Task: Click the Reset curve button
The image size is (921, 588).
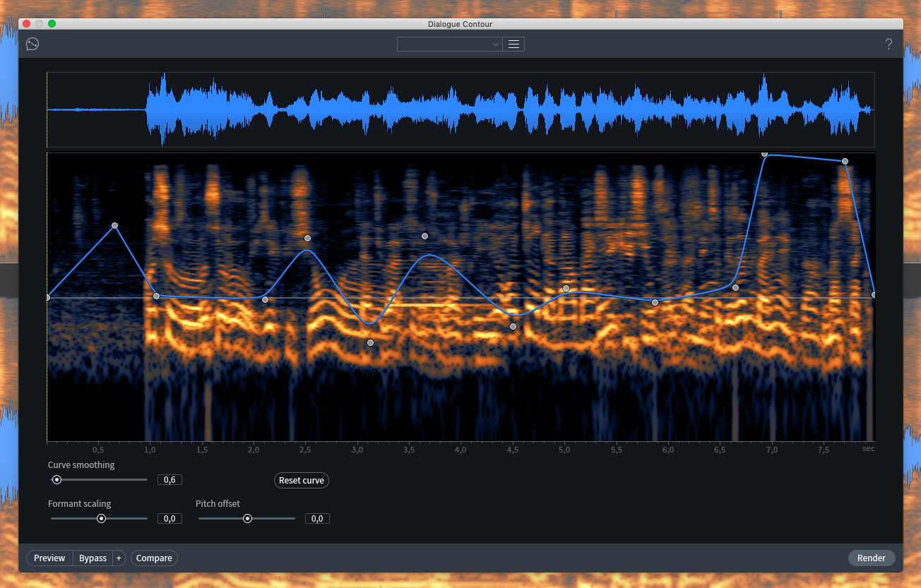Action: pos(301,480)
